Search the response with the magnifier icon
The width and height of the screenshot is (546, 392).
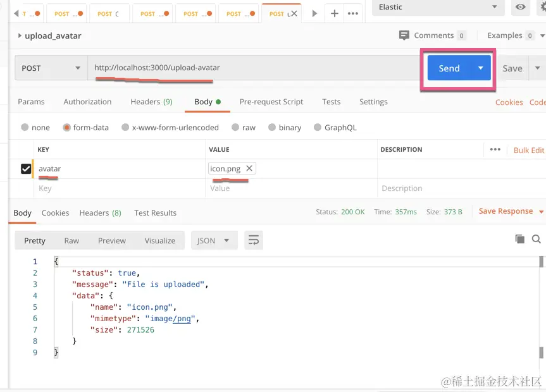(x=537, y=239)
